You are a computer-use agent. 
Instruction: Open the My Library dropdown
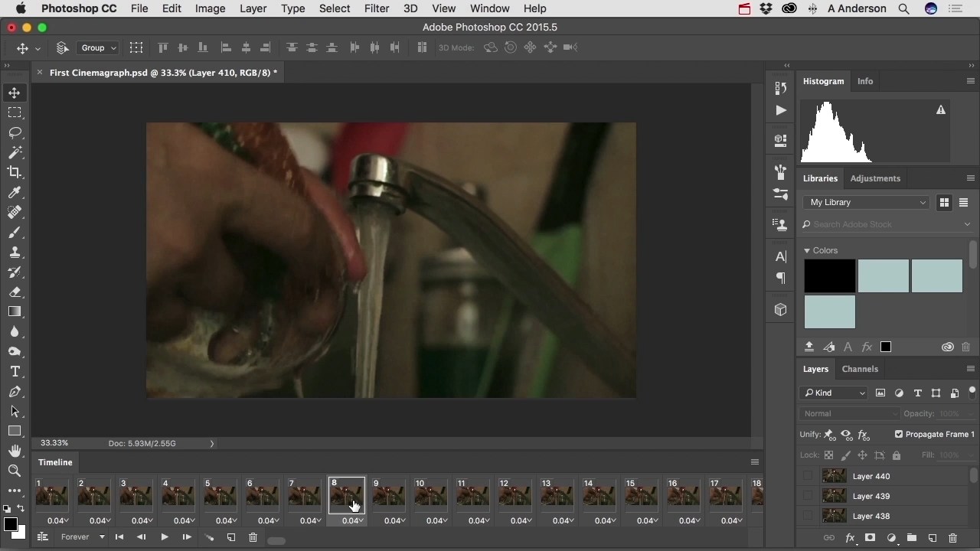[x=867, y=202]
